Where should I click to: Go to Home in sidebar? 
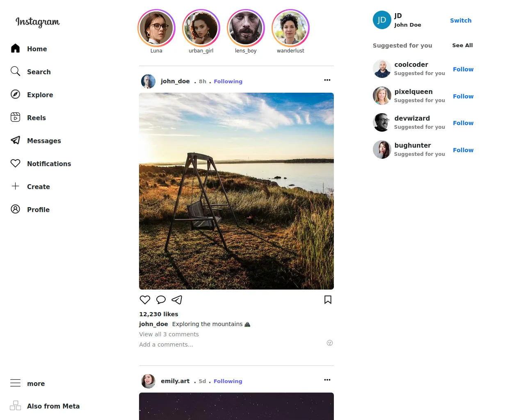[x=37, y=49]
